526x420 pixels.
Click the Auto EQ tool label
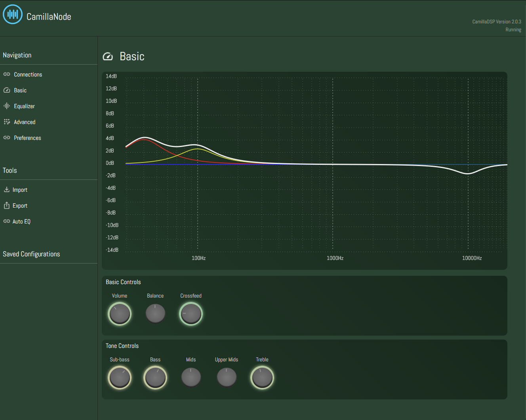click(x=21, y=221)
